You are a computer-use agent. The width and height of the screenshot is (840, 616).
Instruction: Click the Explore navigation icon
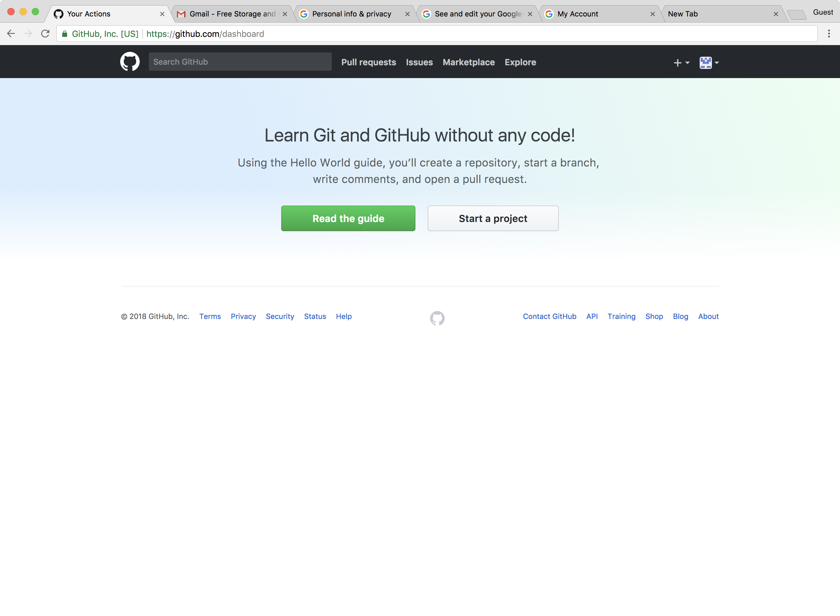(x=520, y=62)
